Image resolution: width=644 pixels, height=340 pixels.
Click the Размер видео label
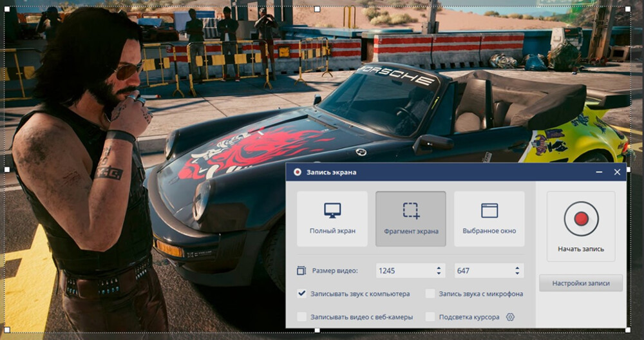point(335,270)
